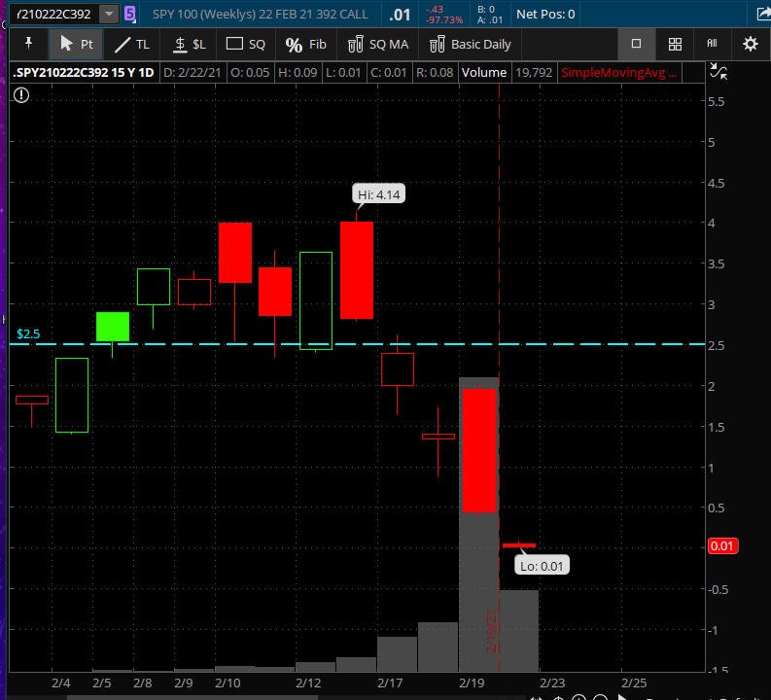This screenshot has height=700, width=771.
Task: Toggle the All charts button
Action: (x=712, y=44)
